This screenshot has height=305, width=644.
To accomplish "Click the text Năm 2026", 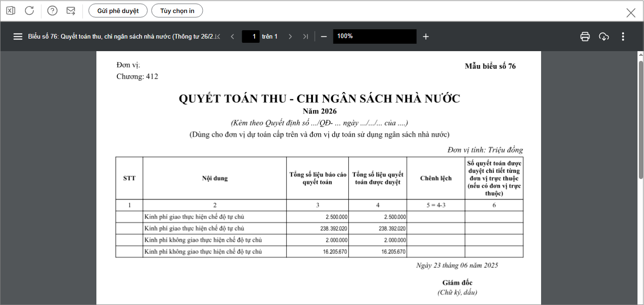I will (x=319, y=111).
